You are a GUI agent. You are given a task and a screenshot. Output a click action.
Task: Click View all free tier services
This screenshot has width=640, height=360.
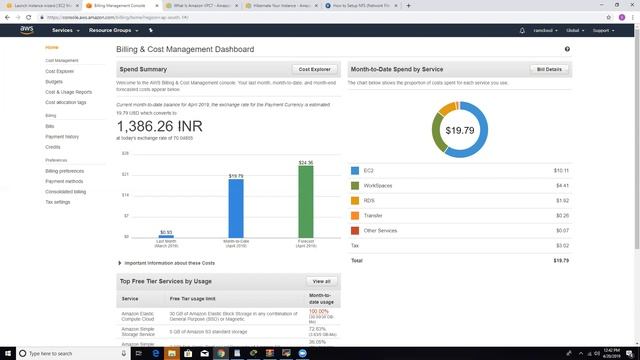tap(322, 282)
